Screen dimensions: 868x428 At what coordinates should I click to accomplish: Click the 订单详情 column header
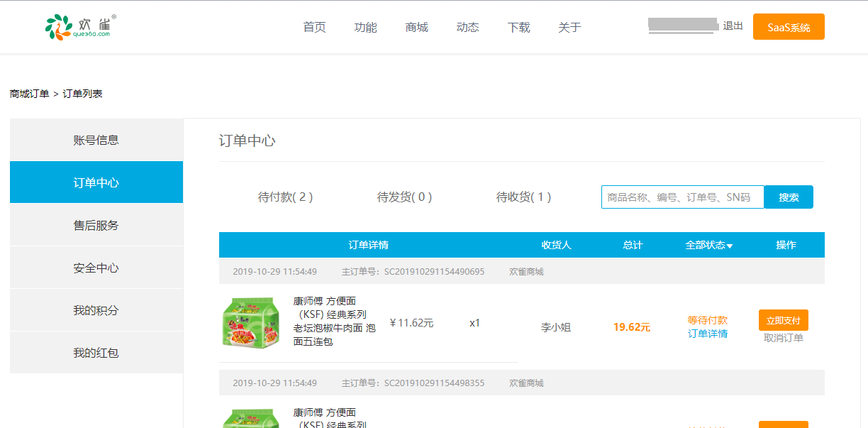pos(368,245)
